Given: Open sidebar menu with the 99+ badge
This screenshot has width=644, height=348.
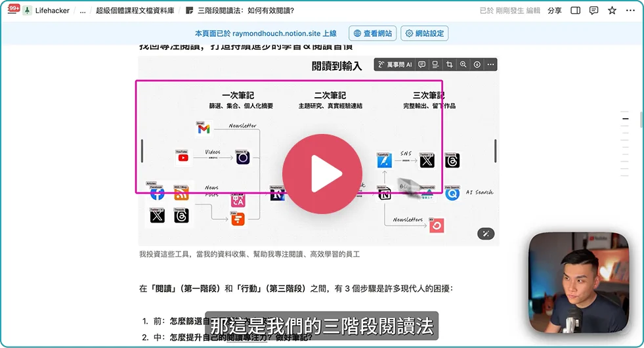Looking at the screenshot, I should [13, 10].
